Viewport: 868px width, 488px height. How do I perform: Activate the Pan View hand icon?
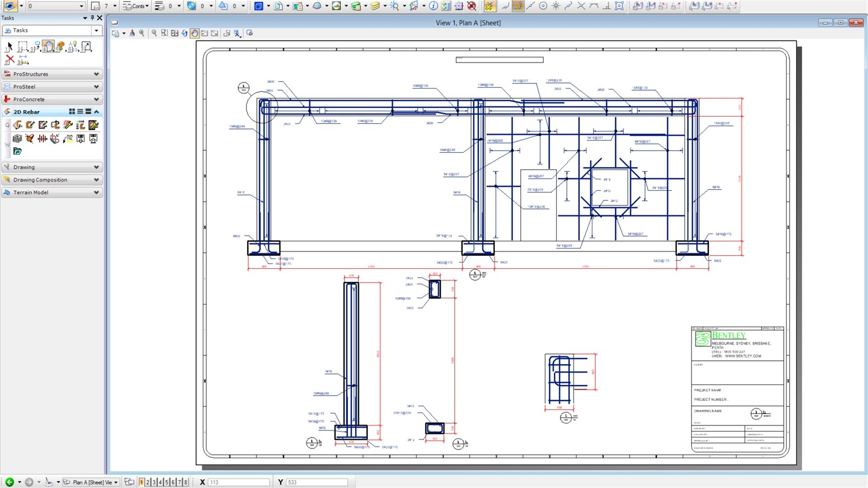point(194,33)
